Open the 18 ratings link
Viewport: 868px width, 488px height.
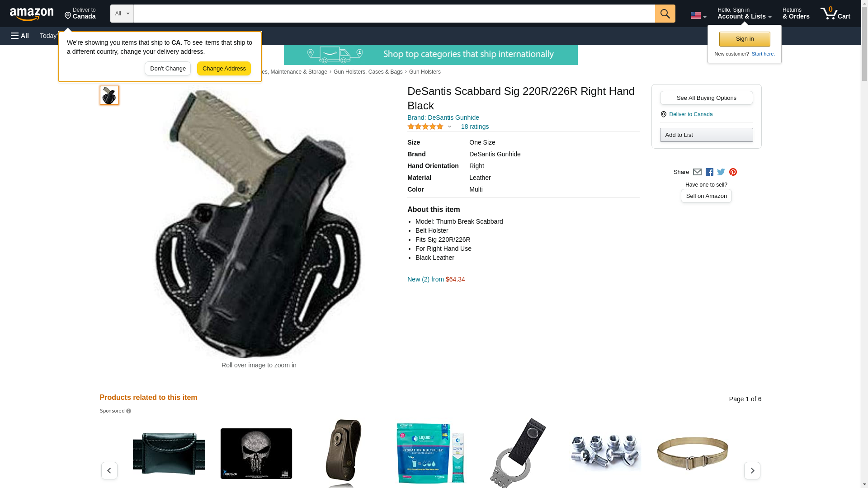pos(475,127)
